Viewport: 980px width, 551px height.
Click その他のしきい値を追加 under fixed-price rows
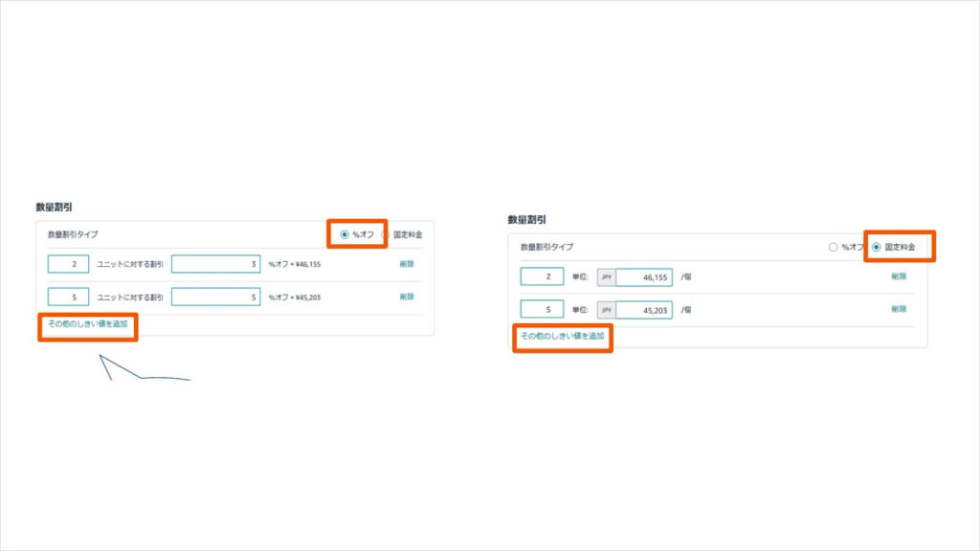click(x=563, y=336)
